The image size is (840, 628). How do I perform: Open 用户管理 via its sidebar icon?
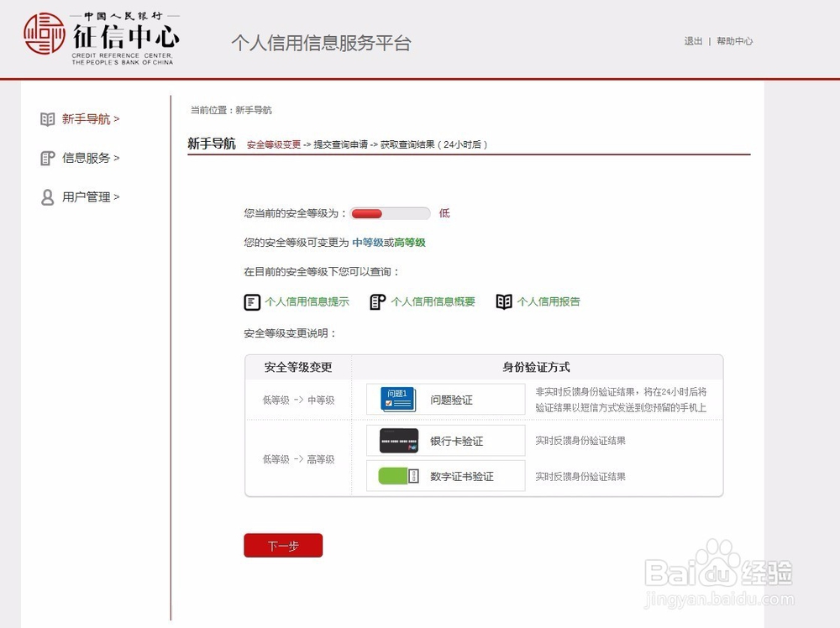click(46, 196)
